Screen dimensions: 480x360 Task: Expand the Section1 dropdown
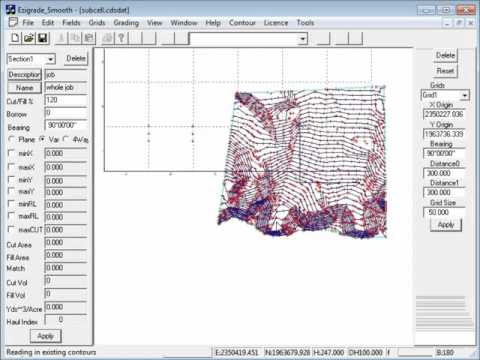point(50,59)
